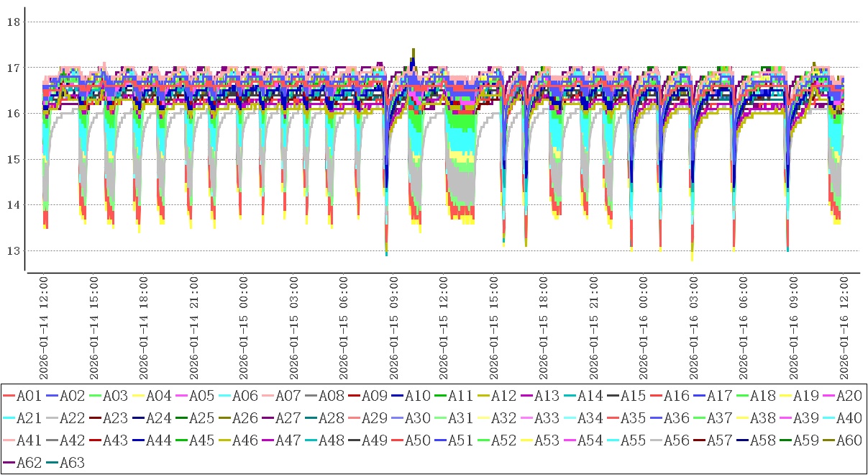868x475 pixels.
Task: Click the 2026-01-14 12:00 time label
Action: click(43, 327)
